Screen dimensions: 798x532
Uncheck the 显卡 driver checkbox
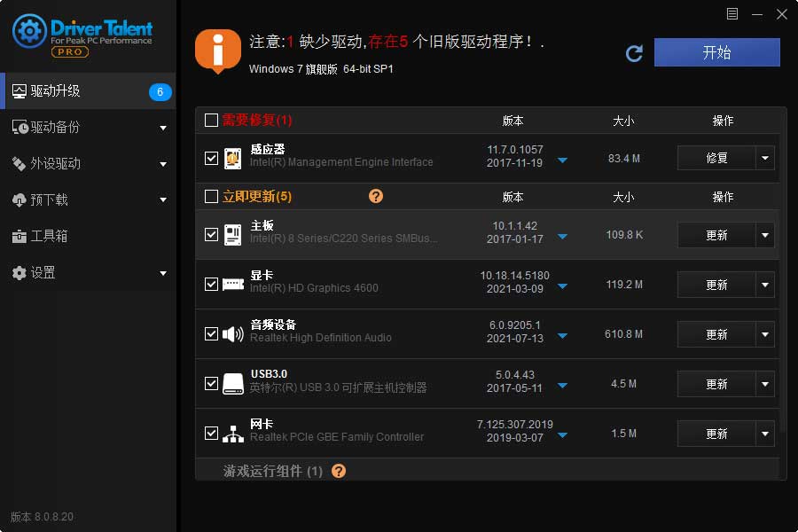coord(211,284)
